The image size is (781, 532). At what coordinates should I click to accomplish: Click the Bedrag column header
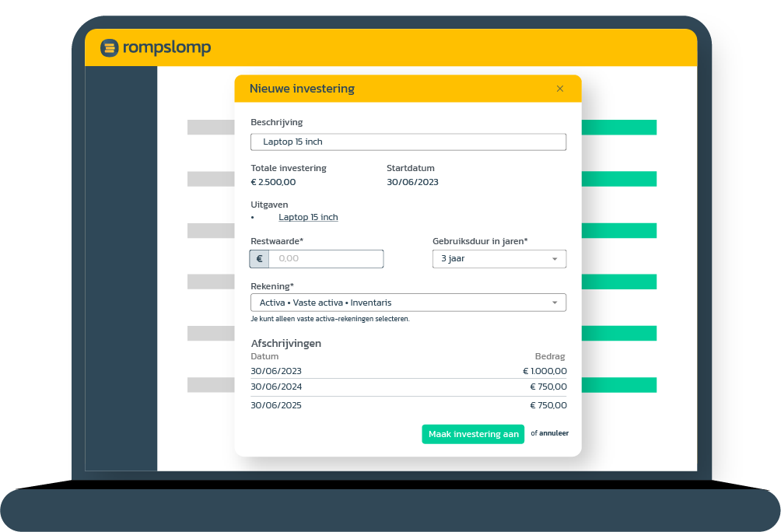coord(550,357)
